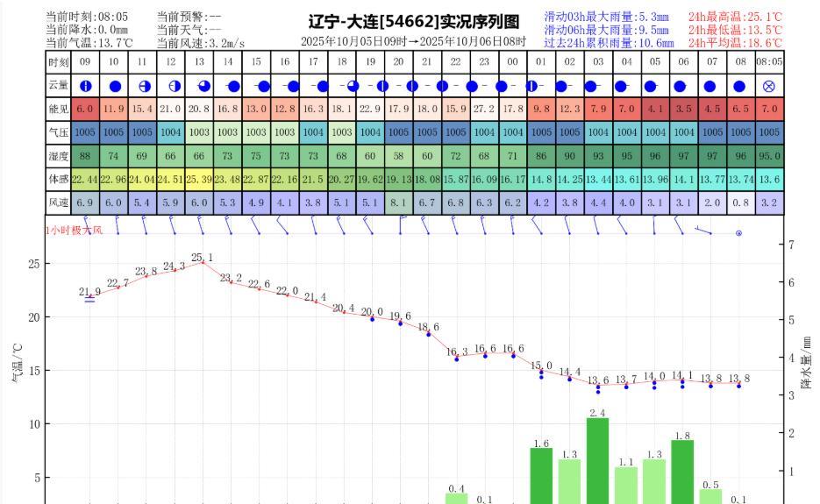Click the cloud cover symbol under hour 13

(204, 86)
